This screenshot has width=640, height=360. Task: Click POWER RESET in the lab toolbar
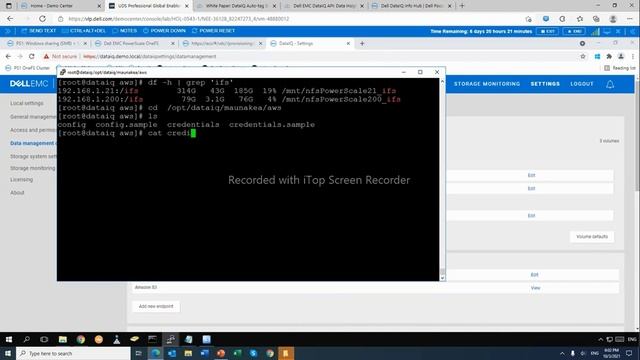213,31
